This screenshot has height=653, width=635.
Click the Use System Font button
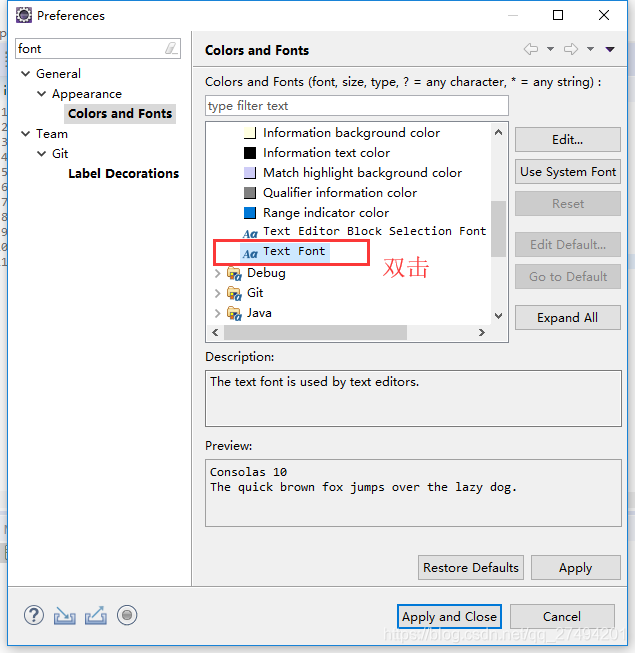coord(568,172)
